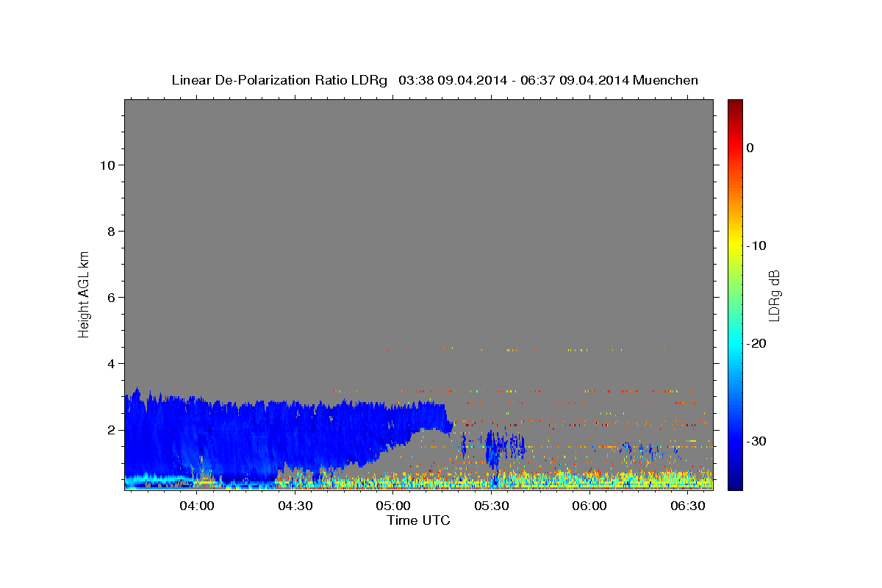Click the 05:30 time tick label
The height and width of the screenshot is (588, 882).
coord(492,506)
